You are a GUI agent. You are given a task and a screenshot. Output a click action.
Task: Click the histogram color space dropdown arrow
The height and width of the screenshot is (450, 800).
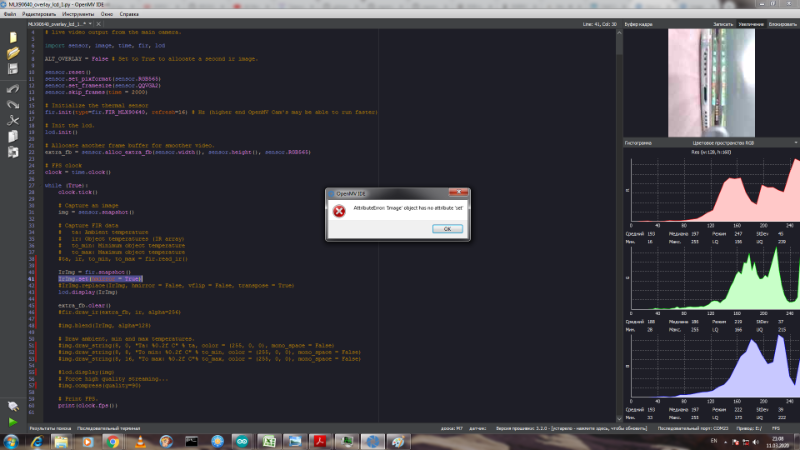tap(796, 143)
